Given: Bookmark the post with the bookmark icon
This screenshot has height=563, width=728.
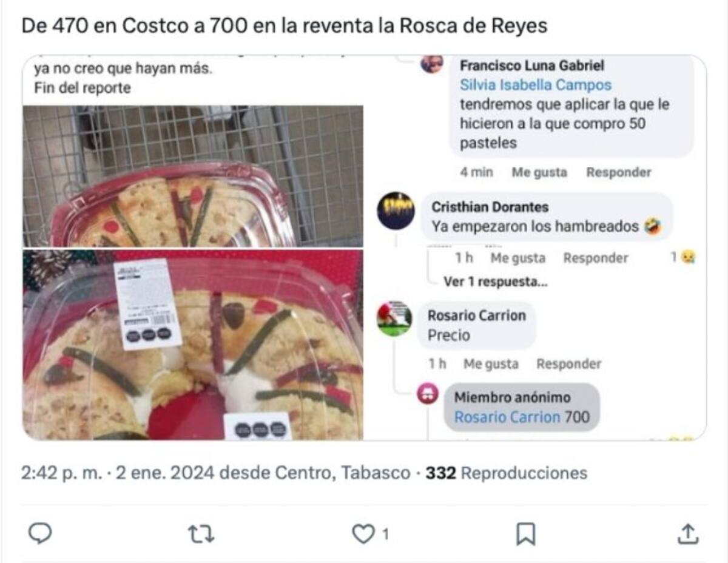Looking at the screenshot, I should coord(525,534).
